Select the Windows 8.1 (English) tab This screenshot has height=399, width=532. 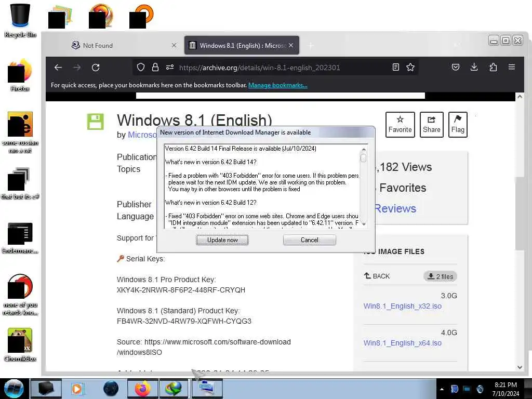[242, 46]
